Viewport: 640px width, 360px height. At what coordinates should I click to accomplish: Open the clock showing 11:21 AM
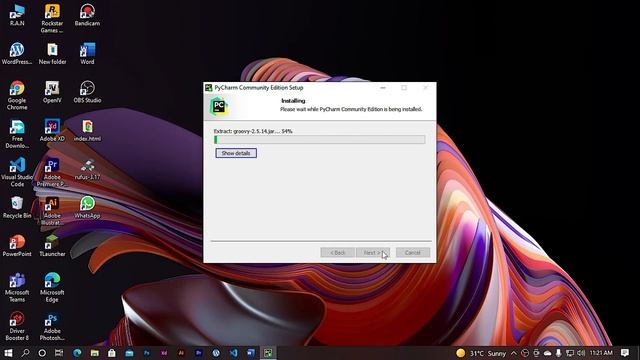(601, 353)
